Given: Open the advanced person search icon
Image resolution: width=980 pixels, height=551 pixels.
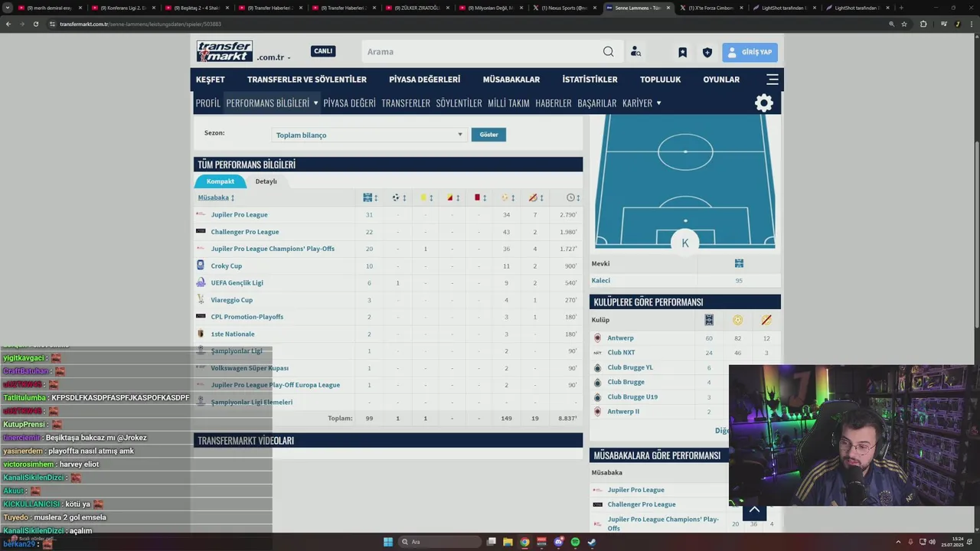Looking at the screenshot, I should pos(635,52).
